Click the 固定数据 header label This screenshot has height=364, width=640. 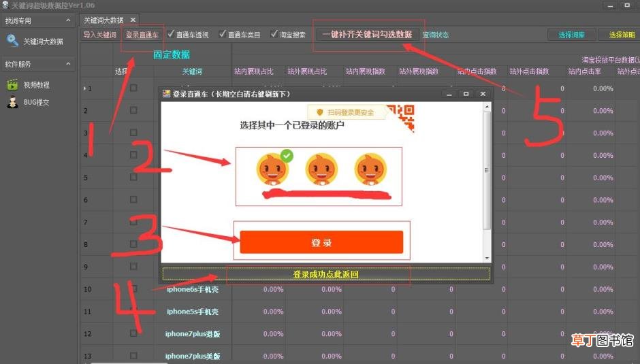[x=172, y=54]
